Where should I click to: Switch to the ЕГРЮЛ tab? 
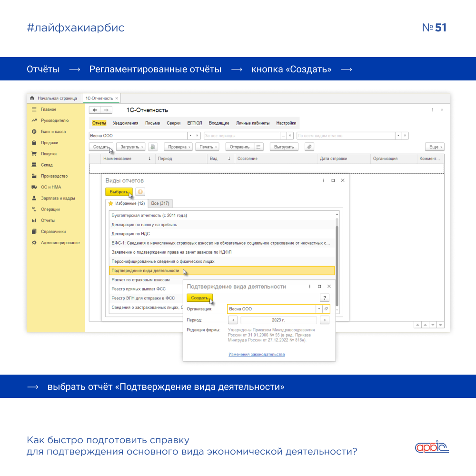(194, 123)
